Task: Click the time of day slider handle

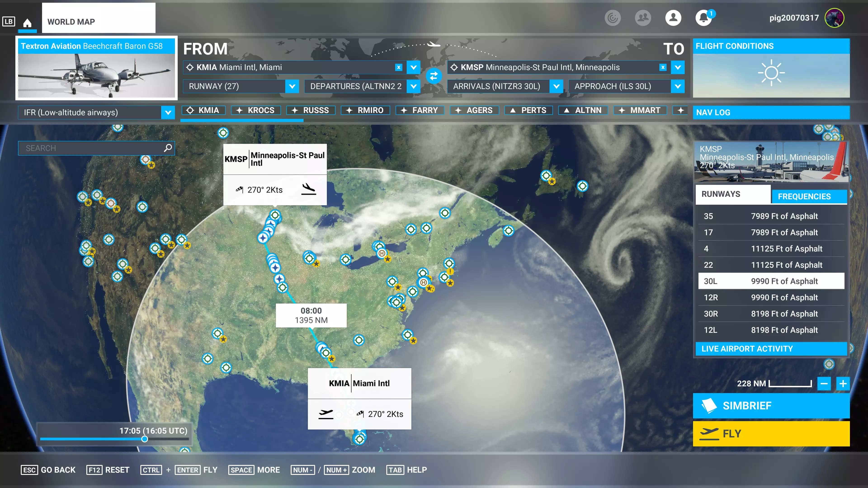Action: coord(145,439)
